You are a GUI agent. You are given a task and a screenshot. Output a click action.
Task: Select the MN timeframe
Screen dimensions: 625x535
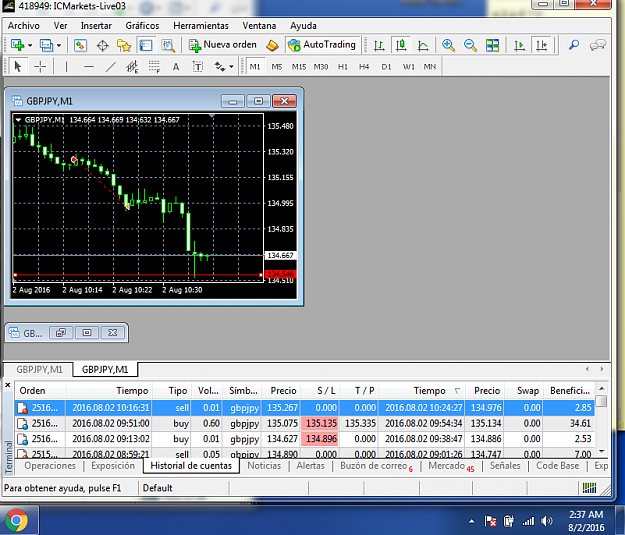(430, 67)
